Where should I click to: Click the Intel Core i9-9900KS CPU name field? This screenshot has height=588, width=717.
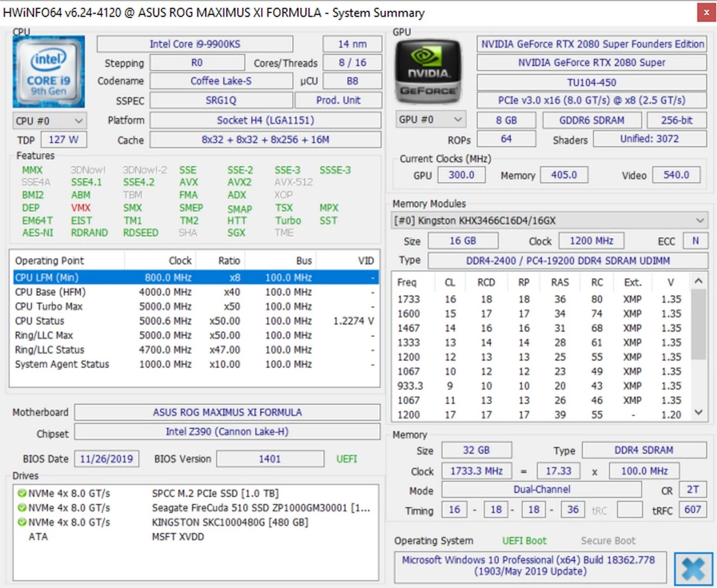click(x=195, y=44)
